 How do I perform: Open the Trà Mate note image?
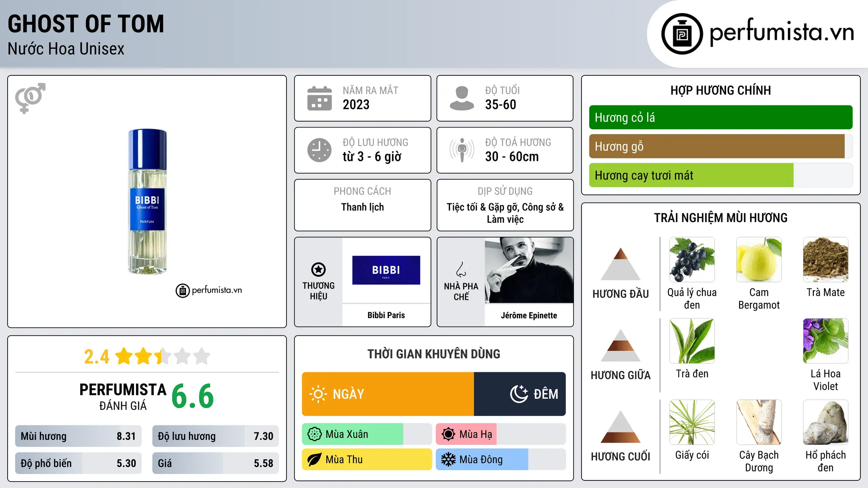tap(826, 260)
